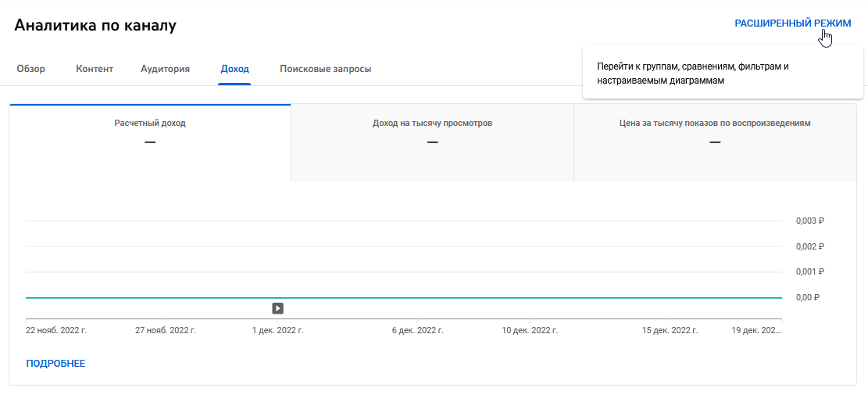Click the 6 дек. 2022 г. date label
The height and width of the screenshot is (395, 868).
pos(418,331)
